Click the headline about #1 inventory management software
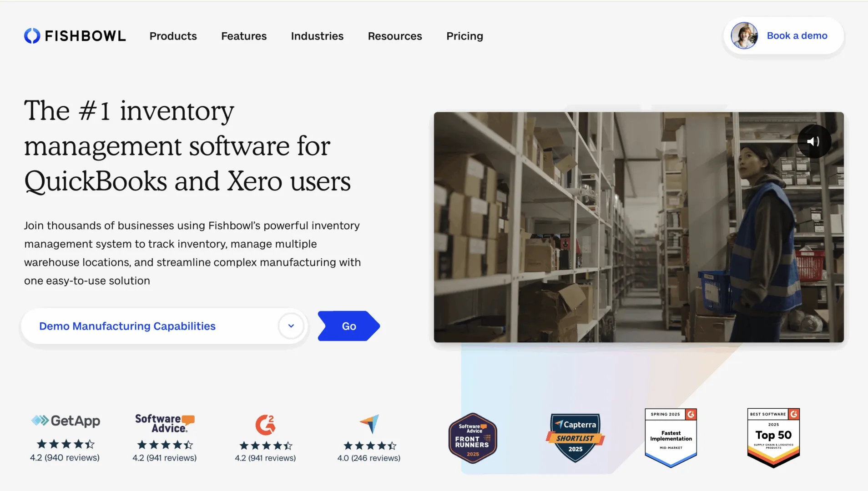 pyautogui.click(x=187, y=146)
